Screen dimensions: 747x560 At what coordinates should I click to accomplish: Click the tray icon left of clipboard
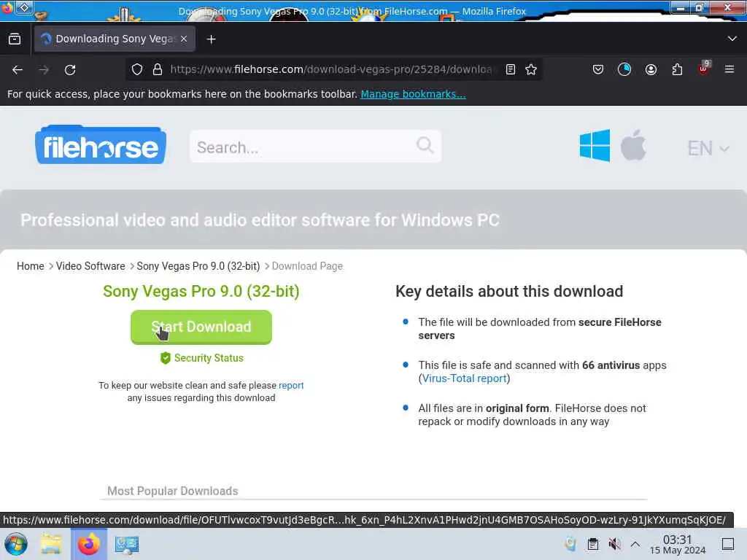[570, 544]
